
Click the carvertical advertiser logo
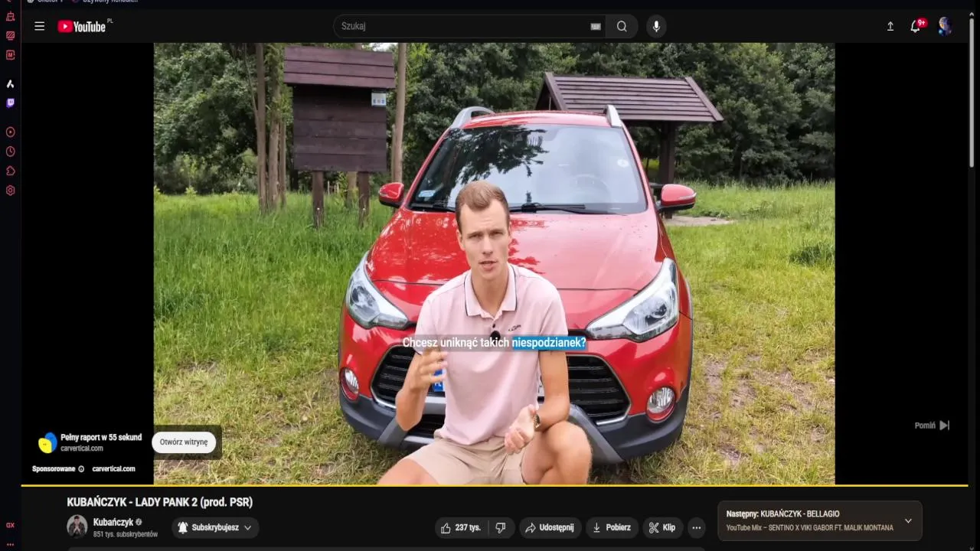coord(47,442)
